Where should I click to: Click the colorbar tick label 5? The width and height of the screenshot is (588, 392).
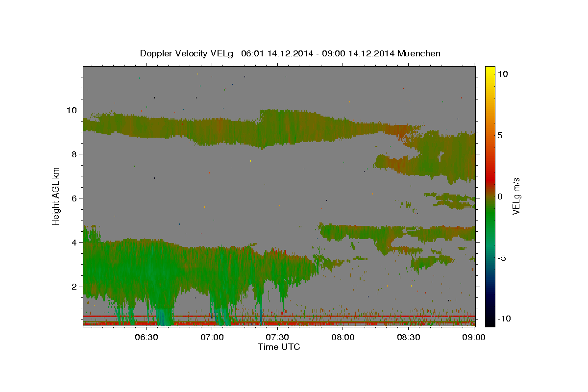[500, 135]
